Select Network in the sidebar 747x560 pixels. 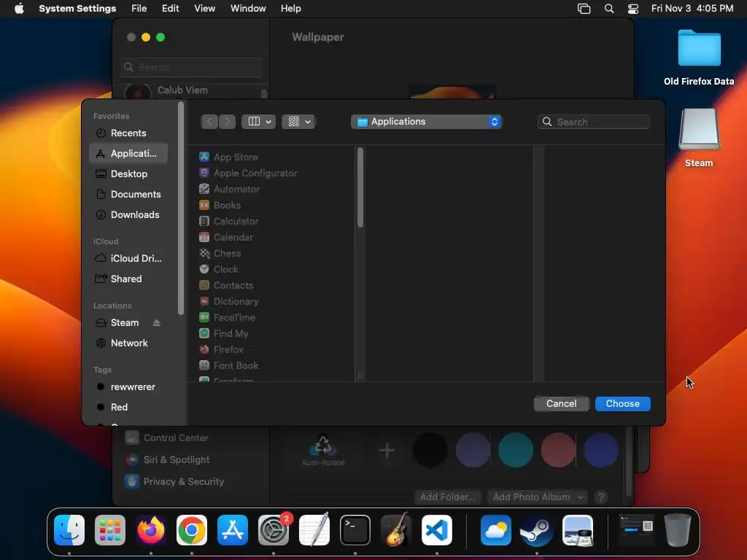[128, 343]
